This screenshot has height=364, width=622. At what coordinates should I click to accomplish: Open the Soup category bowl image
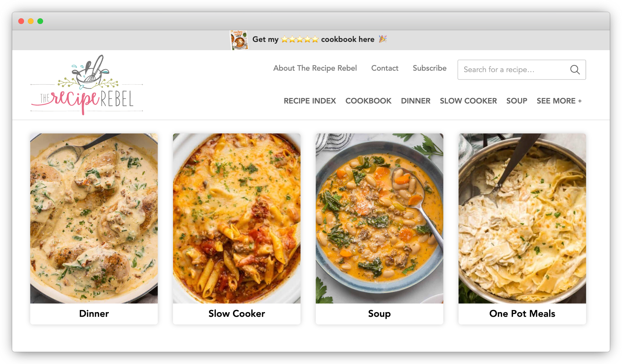click(379, 218)
